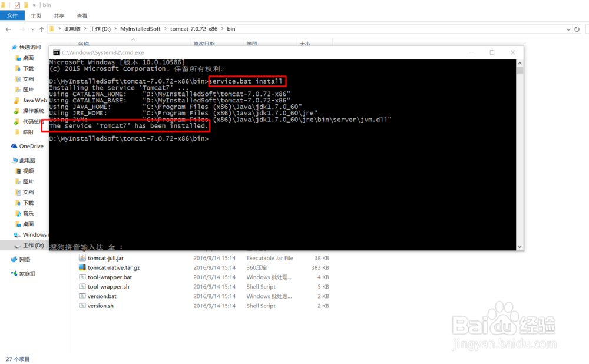This screenshot has height=364, width=589.
Task: Close the cmd.exe window
Action: (x=513, y=52)
